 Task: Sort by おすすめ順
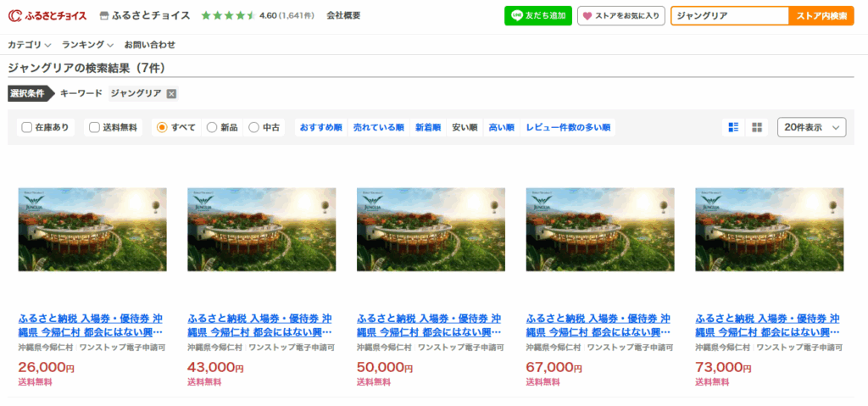[321, 127]
